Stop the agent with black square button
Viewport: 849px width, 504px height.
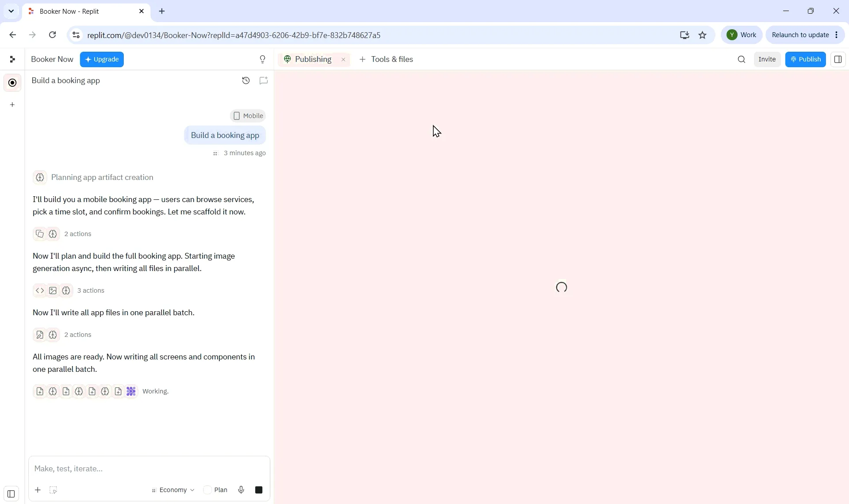pos(259,490)
